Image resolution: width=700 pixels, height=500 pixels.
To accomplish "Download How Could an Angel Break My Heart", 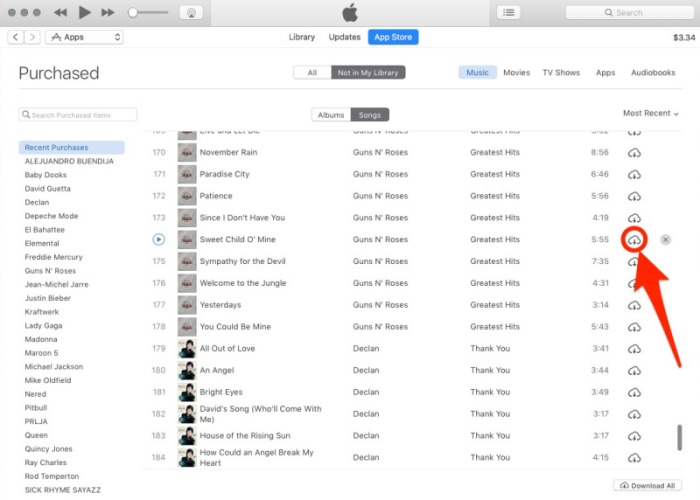I will pyautogui.click(x=634, y=458).
